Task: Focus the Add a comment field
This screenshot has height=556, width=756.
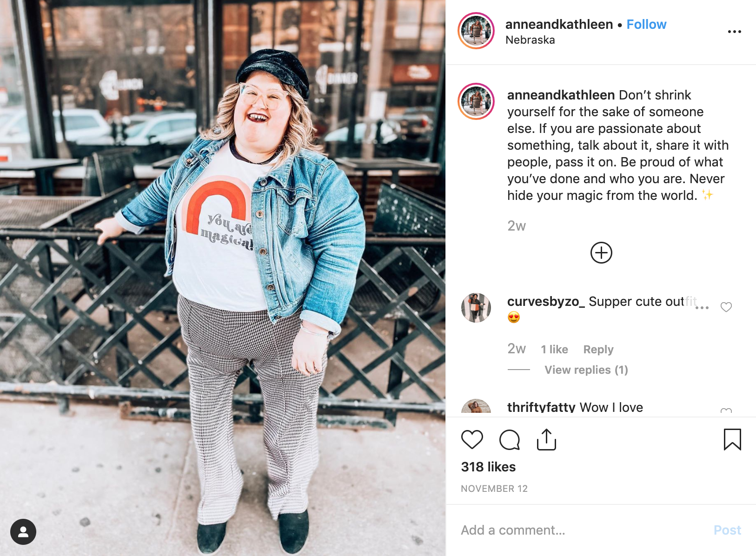Action: (581, 530)
